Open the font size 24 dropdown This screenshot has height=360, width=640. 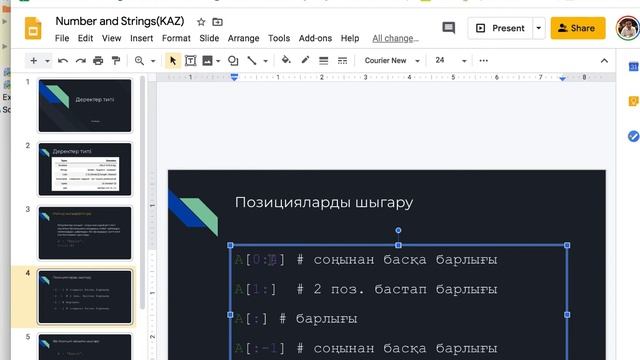(x=451, y=60)
